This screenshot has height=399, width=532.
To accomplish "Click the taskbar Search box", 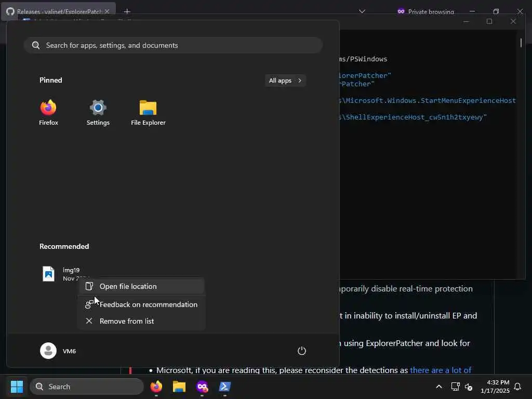I will click(x=87, y=387).
